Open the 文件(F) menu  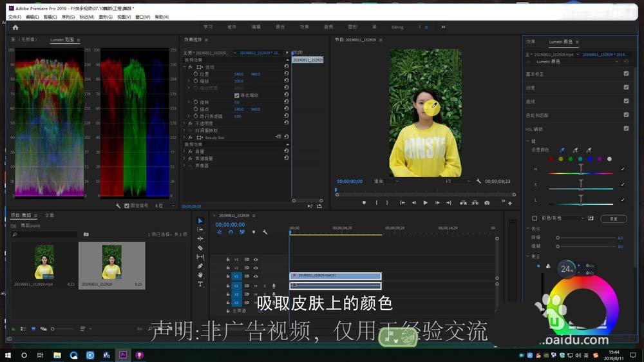click(14, 17)
